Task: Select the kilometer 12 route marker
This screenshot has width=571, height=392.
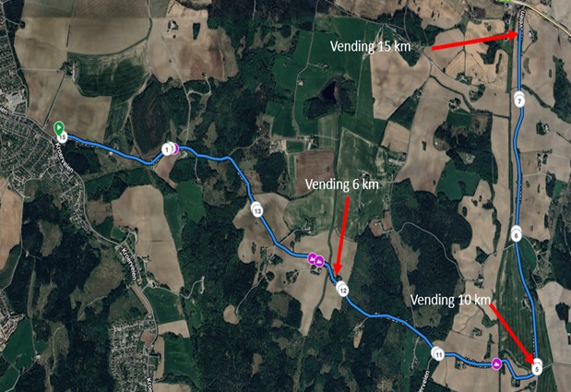Action: pyautogui.click(x=343, y=291)
